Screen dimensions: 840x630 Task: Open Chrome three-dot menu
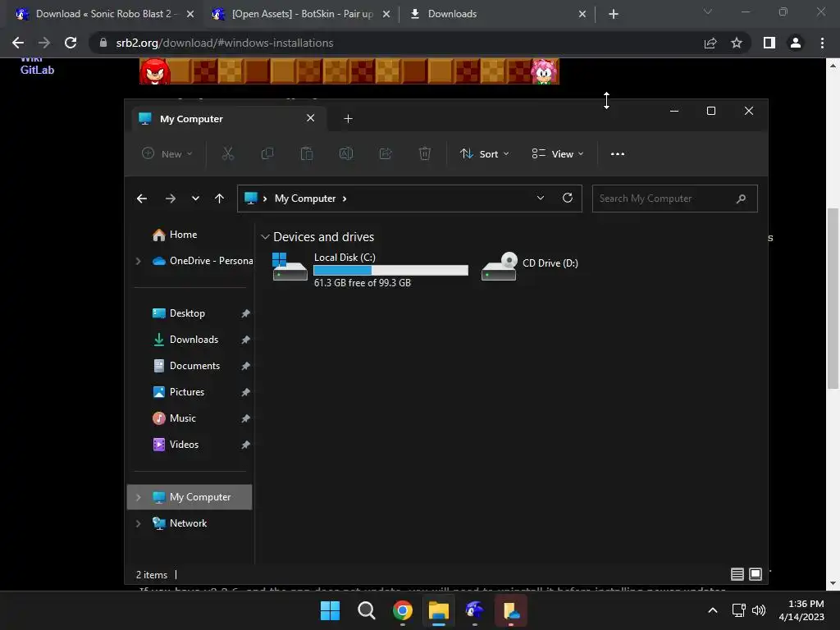pos(822,43)
